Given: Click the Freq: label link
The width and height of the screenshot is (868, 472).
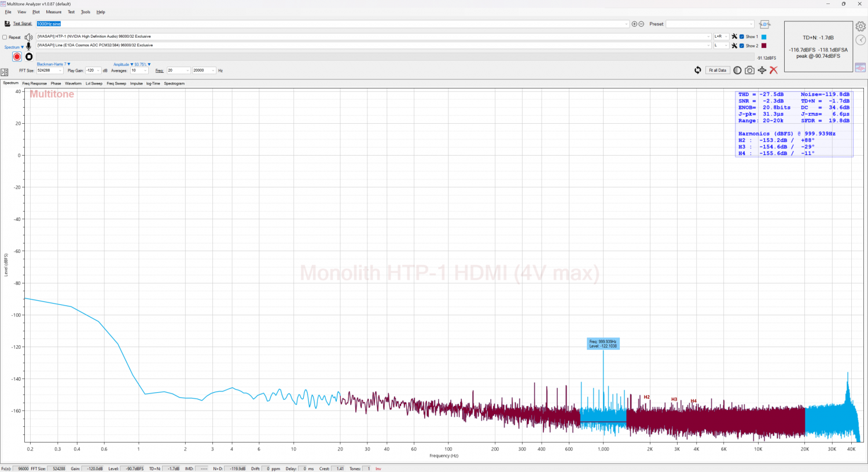Looking at the screenshot, I should pyautogui.click(x=159, y=71).
